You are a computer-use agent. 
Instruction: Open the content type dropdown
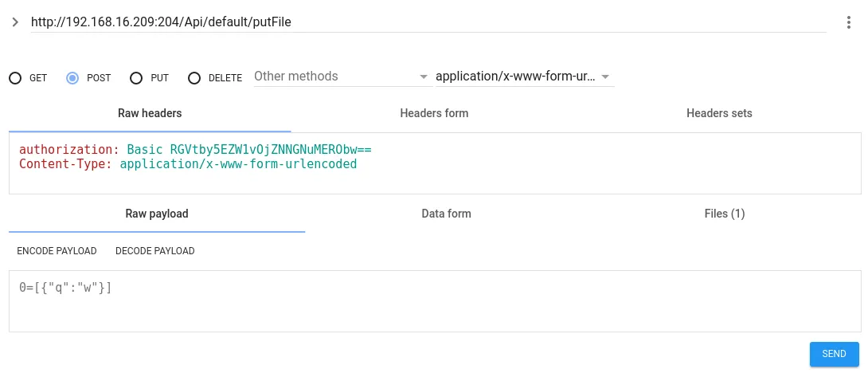point(523,77)
